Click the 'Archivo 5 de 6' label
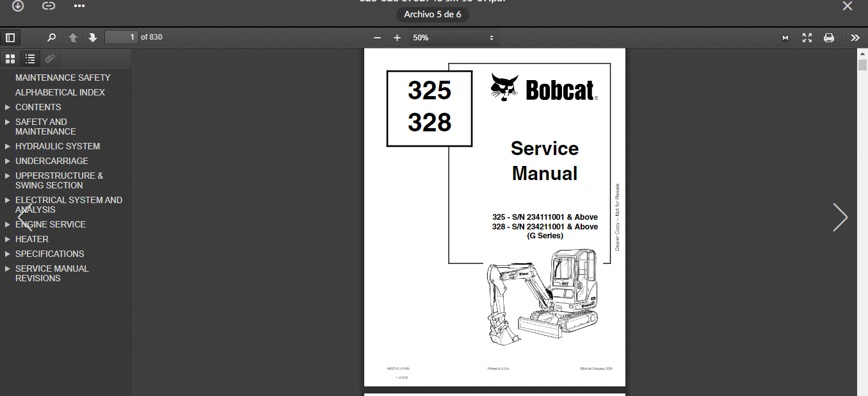 point(433,14)
